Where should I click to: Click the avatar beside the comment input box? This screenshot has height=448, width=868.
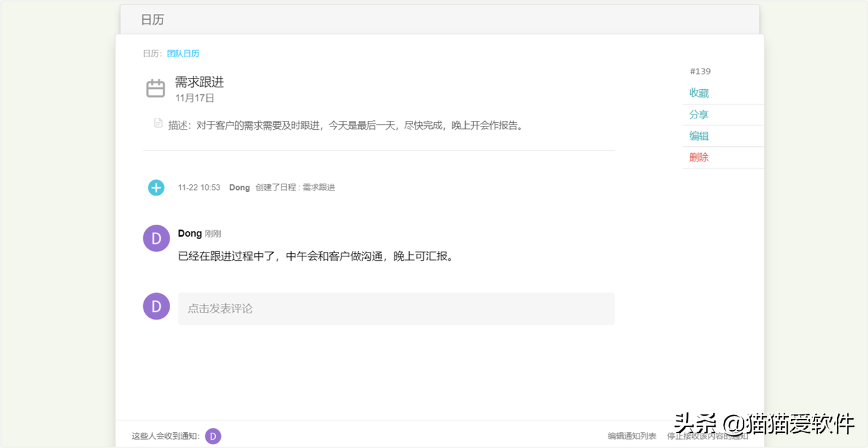(x=156, y=306)
